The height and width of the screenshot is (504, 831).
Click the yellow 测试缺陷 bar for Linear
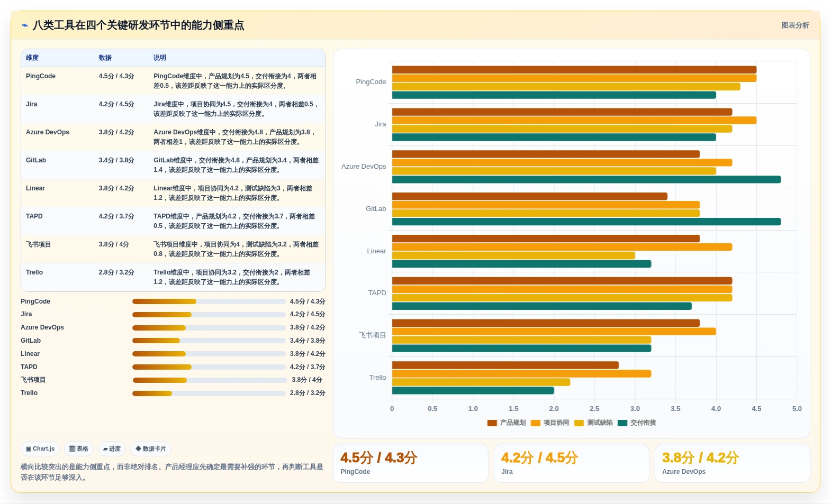[x=513, y=255]
